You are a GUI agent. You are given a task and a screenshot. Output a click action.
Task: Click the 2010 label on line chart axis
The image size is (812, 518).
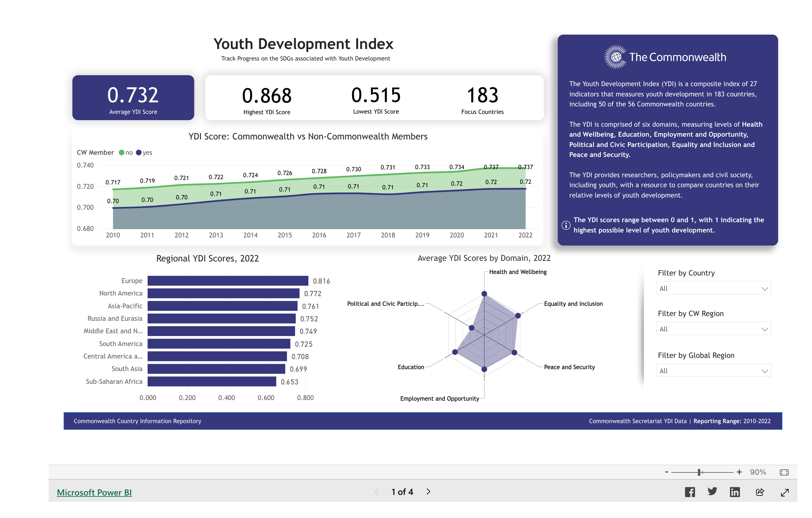pos(113,235)
